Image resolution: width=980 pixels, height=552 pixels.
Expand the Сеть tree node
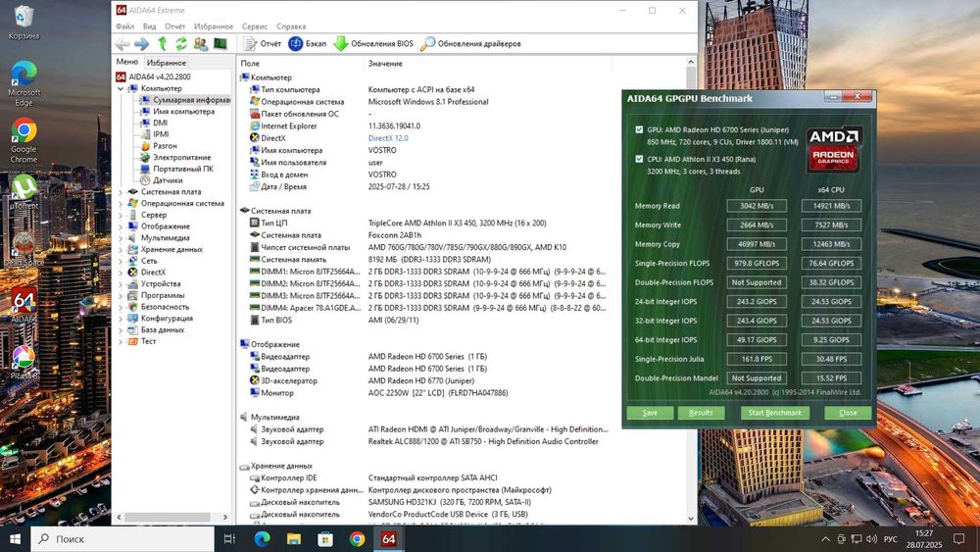click(121, 261)
